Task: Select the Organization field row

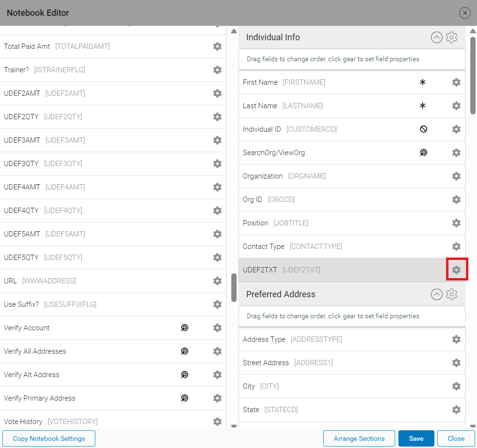Action: tap(335, 176)
